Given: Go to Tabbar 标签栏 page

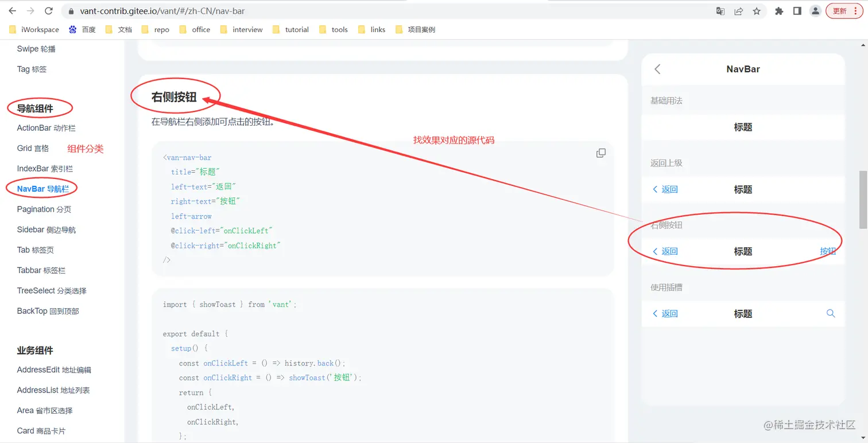Looking at the screenshot, I should tap(41, 270).
